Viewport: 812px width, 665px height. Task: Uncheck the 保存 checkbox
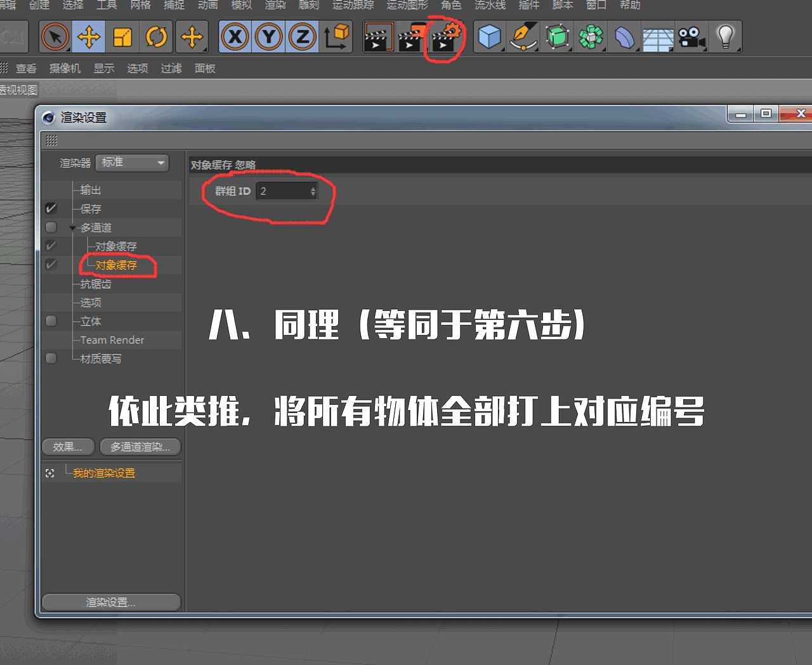(x=50, y=208)
